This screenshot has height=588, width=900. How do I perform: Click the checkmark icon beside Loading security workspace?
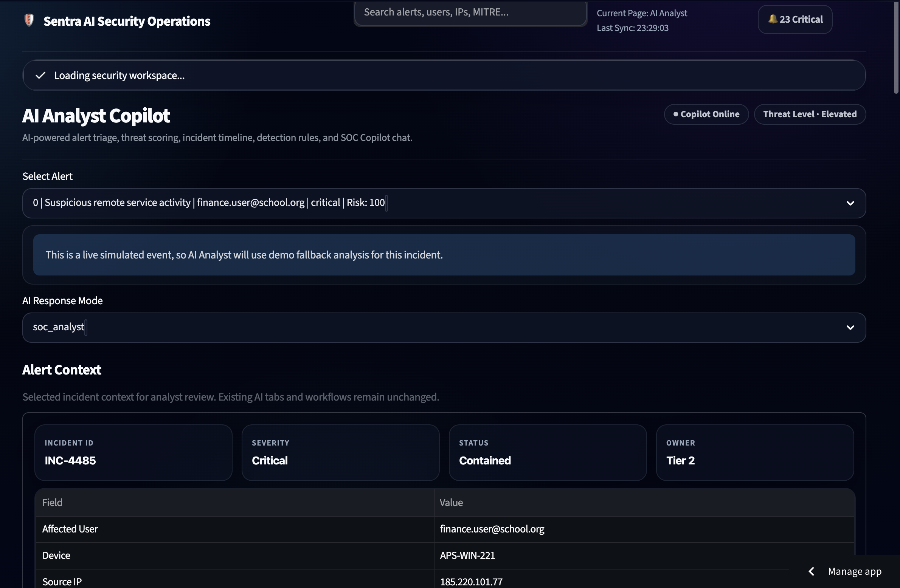click(x=40, y=75)
